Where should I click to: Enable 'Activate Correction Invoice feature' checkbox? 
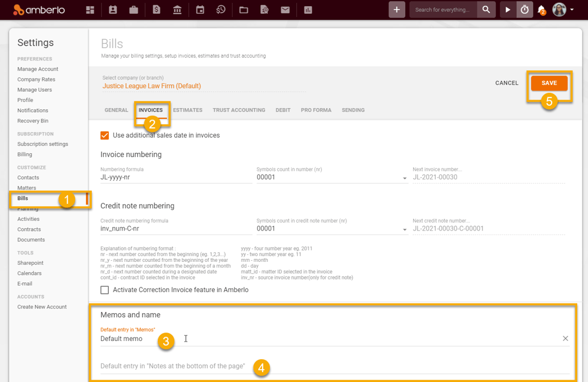point(105,290)
